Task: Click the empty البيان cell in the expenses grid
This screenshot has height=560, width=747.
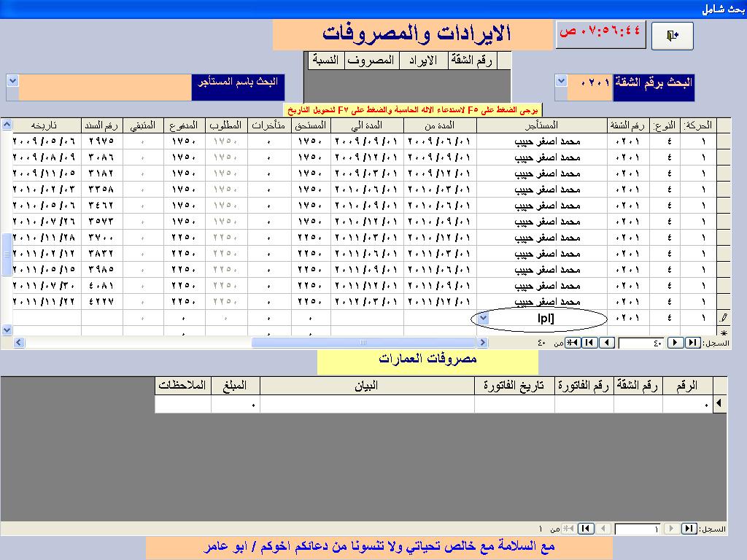Action: tap(367, 404)
